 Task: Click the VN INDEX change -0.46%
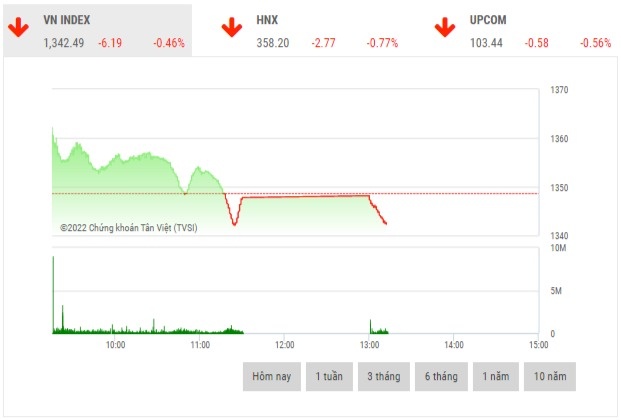[169, 43]
